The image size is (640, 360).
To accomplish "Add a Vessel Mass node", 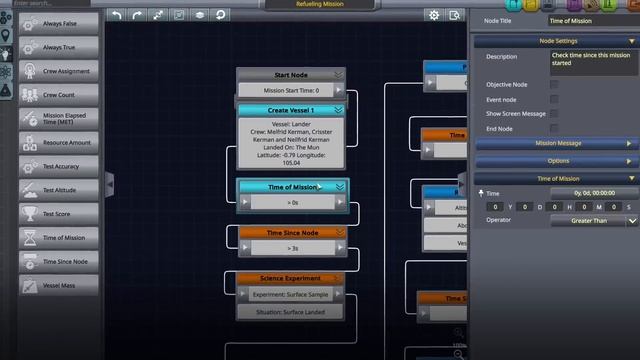I will tap(58, 285).
